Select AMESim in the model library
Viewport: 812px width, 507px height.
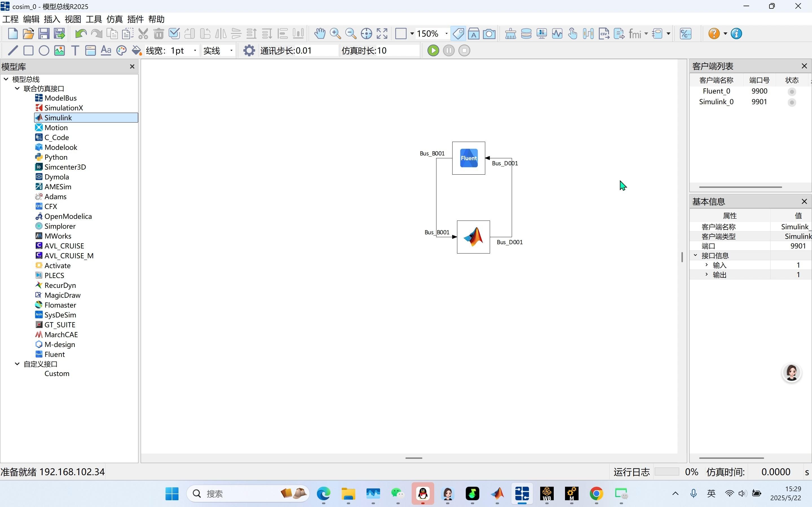pos(58,187)
